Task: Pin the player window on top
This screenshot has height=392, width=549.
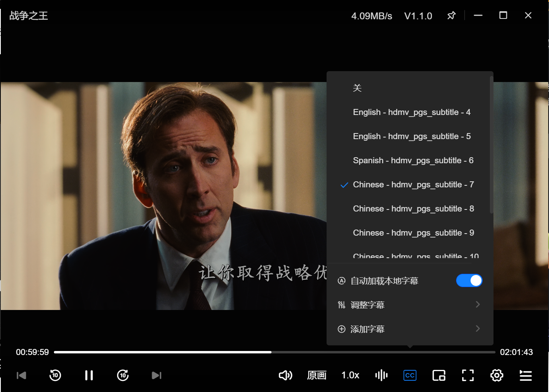Action: click(x=451, y=16)
